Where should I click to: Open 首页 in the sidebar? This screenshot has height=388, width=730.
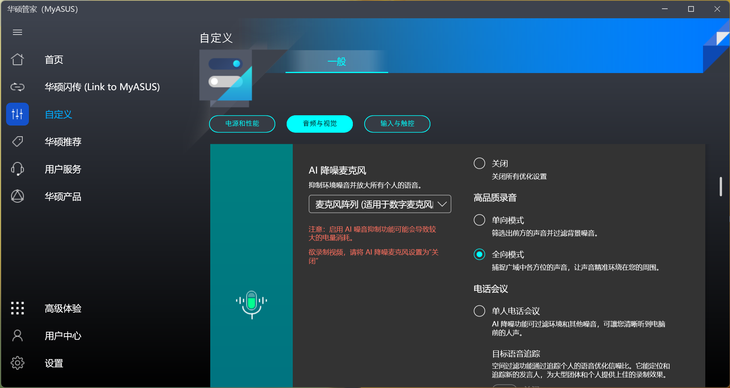54,60
